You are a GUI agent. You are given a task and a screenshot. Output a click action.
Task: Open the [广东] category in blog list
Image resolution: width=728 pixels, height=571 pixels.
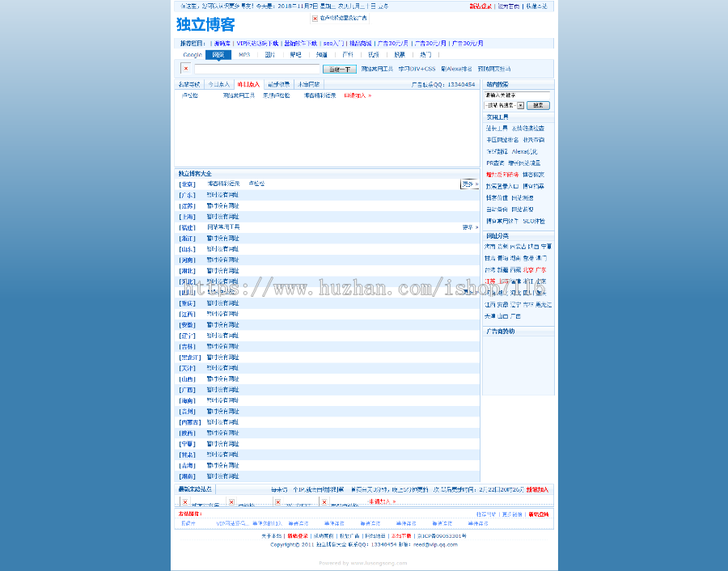tap(187, 195)
